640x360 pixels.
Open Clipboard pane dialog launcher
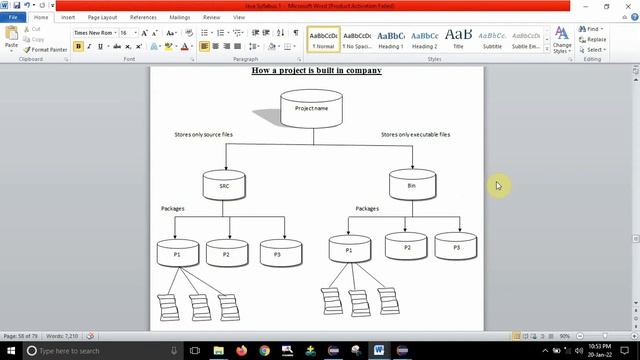pos(66,60)
